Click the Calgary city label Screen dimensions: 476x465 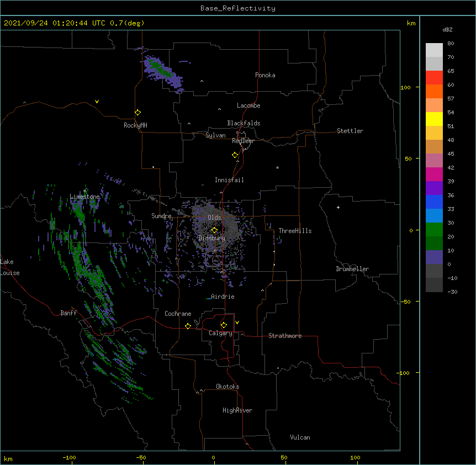pos(220,333)
